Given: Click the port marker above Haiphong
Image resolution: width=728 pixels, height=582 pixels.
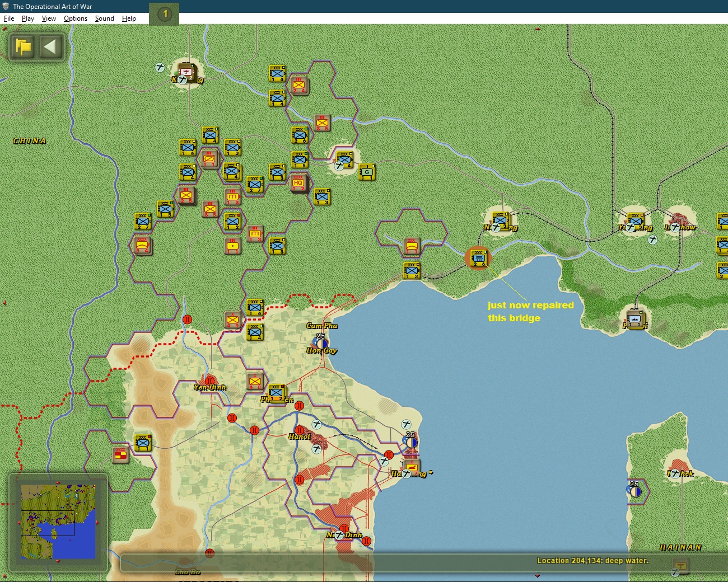Looking at the screenshot, I should 412,442.
